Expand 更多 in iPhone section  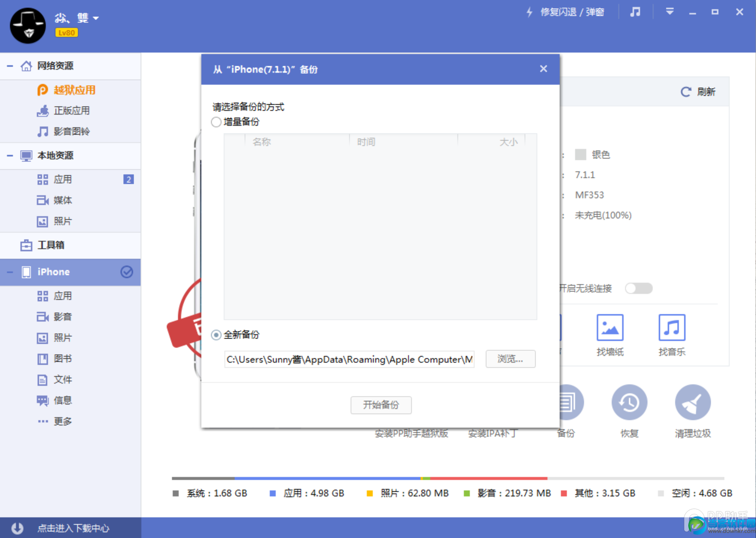pos(70,421)
